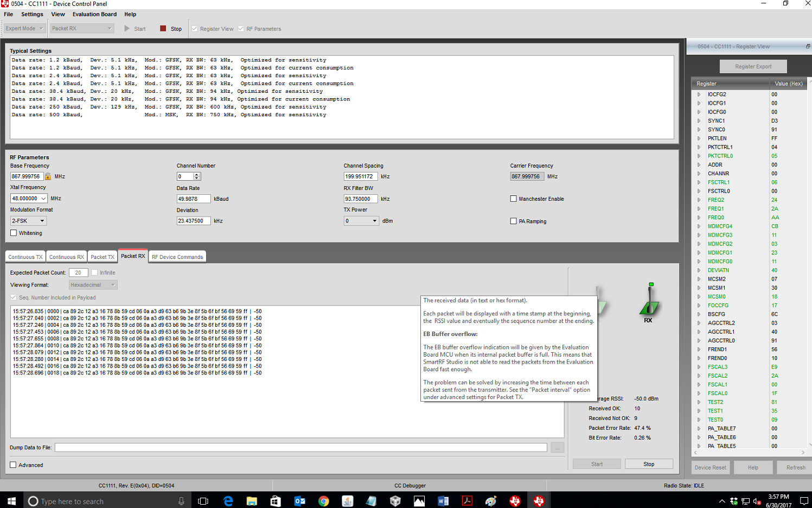Open File Explorer from the taskbar
Viewport: 812px width, 508px height.
coord(252,501)
